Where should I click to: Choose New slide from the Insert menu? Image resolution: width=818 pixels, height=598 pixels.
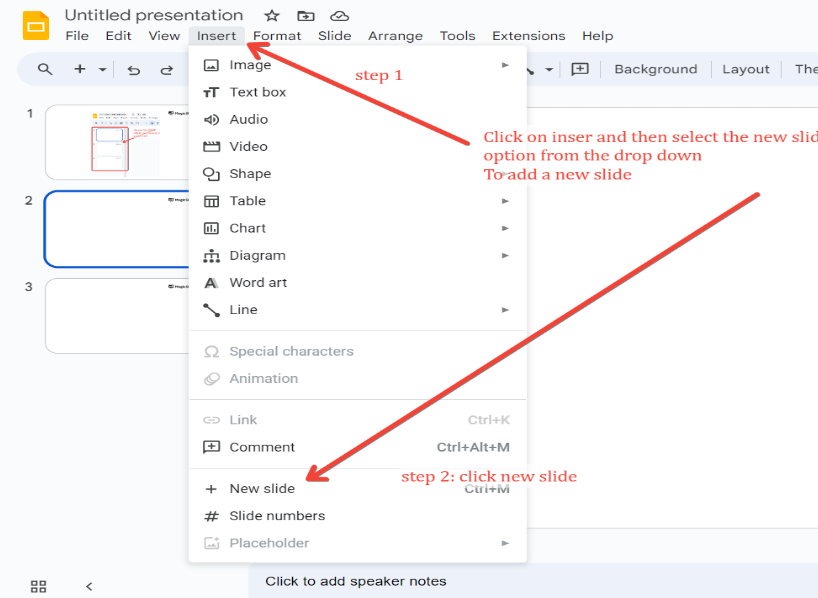pyautogui.click(x=262, y=489)
